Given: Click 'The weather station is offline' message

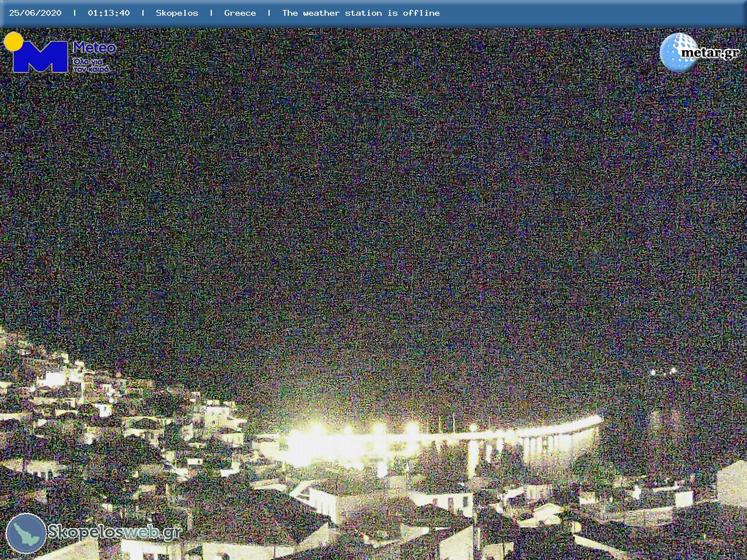Looking at the screenshot, I should (361, 13).
